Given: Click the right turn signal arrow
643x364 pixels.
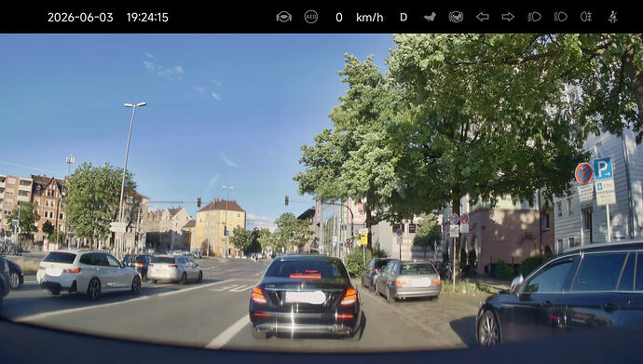Looking at the screenshot, I should tap(508, 17).
